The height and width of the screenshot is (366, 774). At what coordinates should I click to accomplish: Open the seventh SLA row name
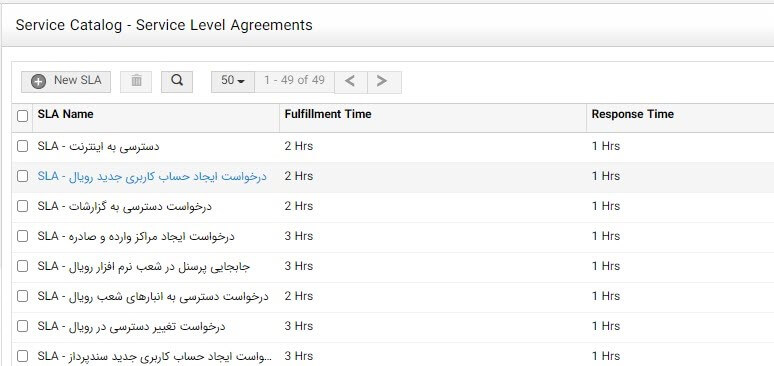pyautogui.click(x=131, y=326)
